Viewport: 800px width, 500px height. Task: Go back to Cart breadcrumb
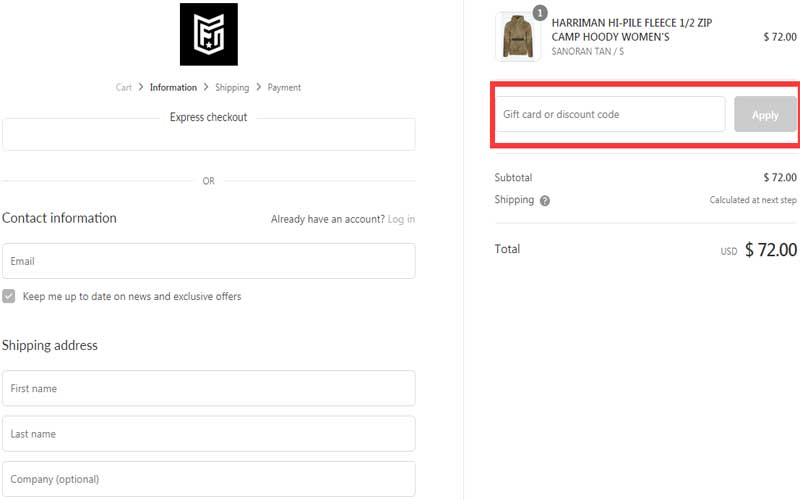tap(123, 88)
